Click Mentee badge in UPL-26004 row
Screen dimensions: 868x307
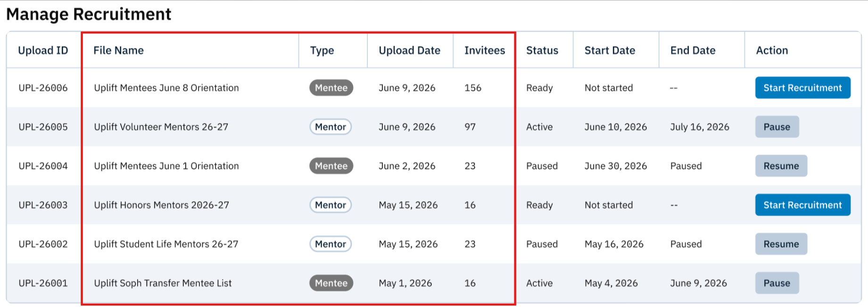tap(331, 166)
